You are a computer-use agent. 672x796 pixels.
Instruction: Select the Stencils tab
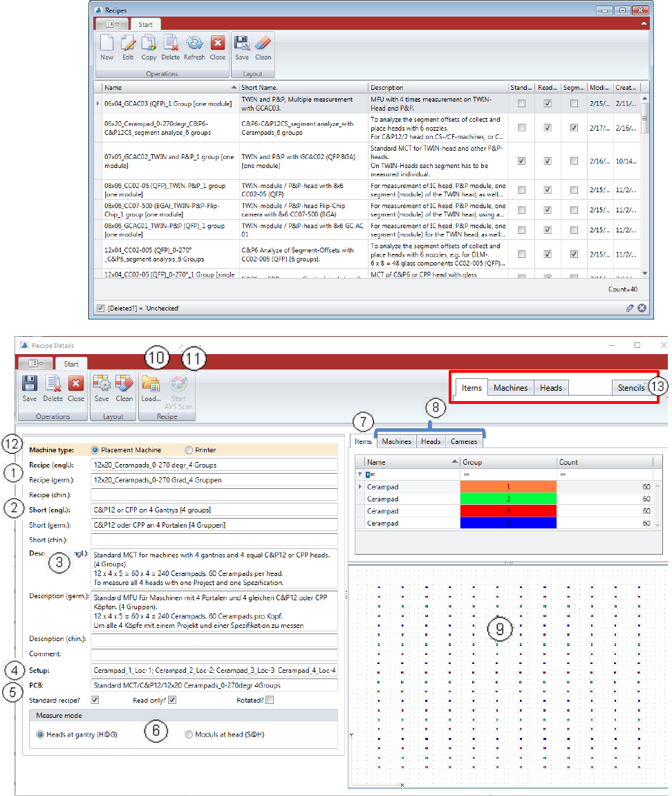(631, 387)
